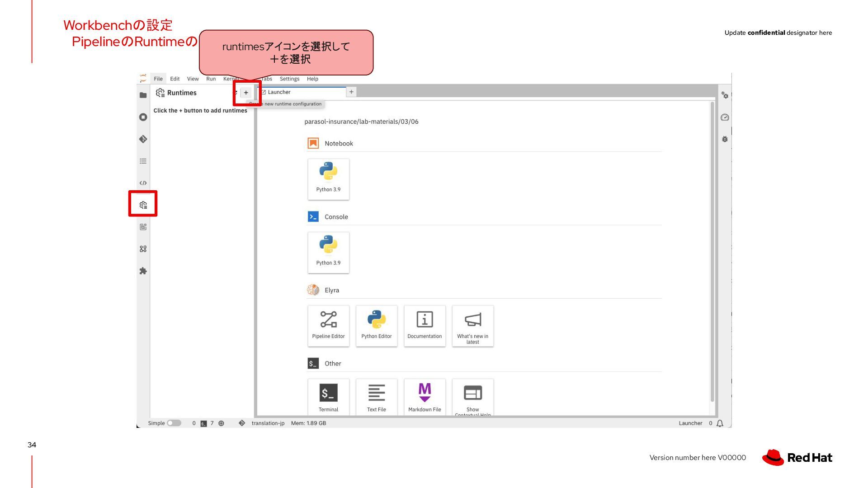The height and width of the screenshot is (488, 868).
Task: Create a new Text File
Action: point(377,397)
